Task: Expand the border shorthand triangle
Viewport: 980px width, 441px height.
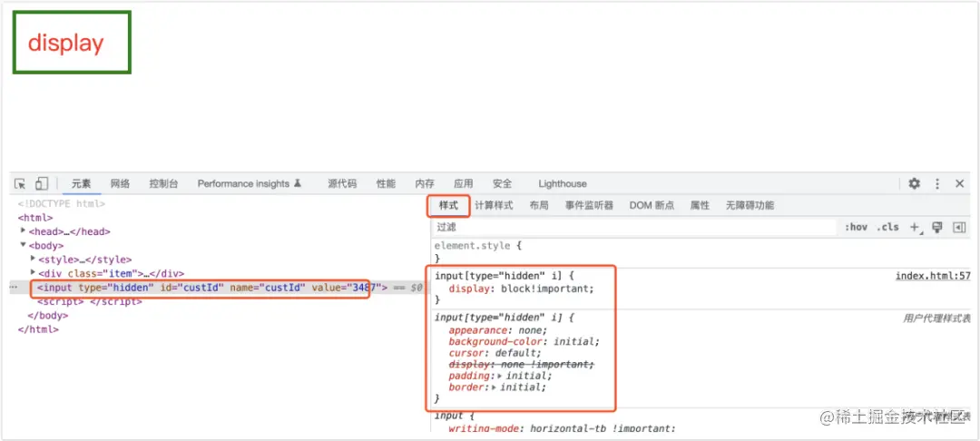Action: click(494, 387)
